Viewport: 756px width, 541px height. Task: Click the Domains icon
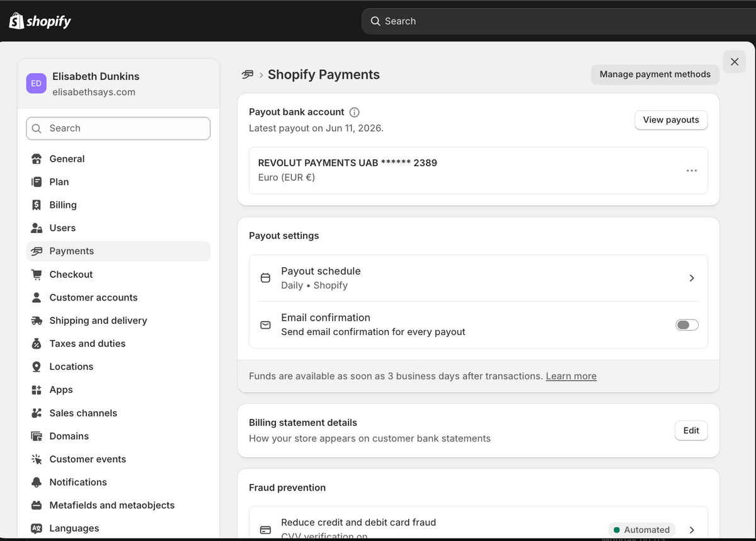tap(37, 436)
